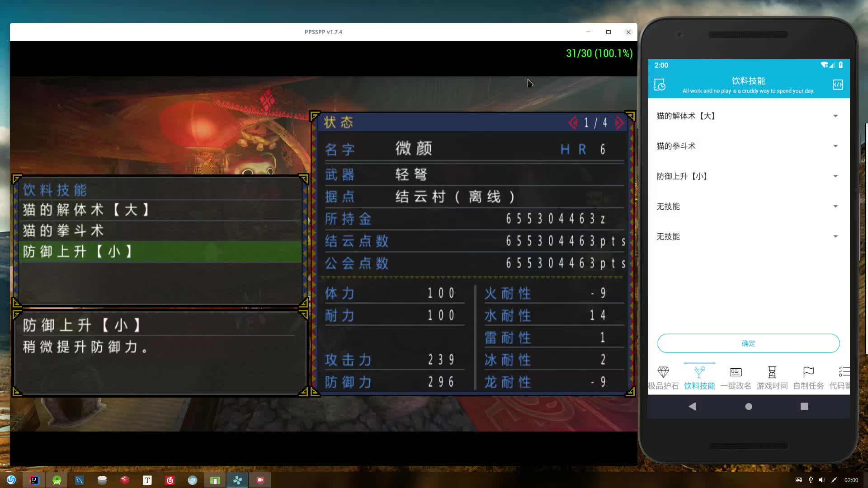The height and width of the screenshot is (488, 868).
Task: Go to previous status page arrow
Action: click(573, 122)
